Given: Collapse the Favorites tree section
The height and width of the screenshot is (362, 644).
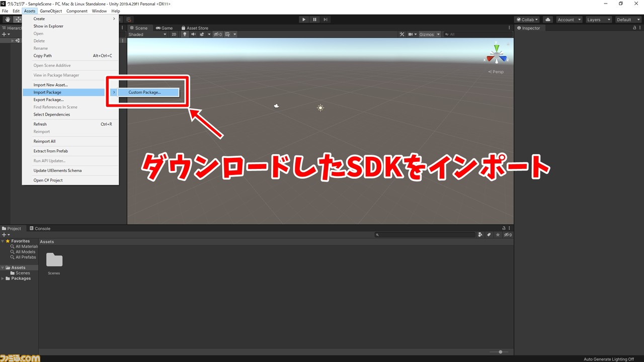Looking at the screenshot, I should click(x=3, y=241).
